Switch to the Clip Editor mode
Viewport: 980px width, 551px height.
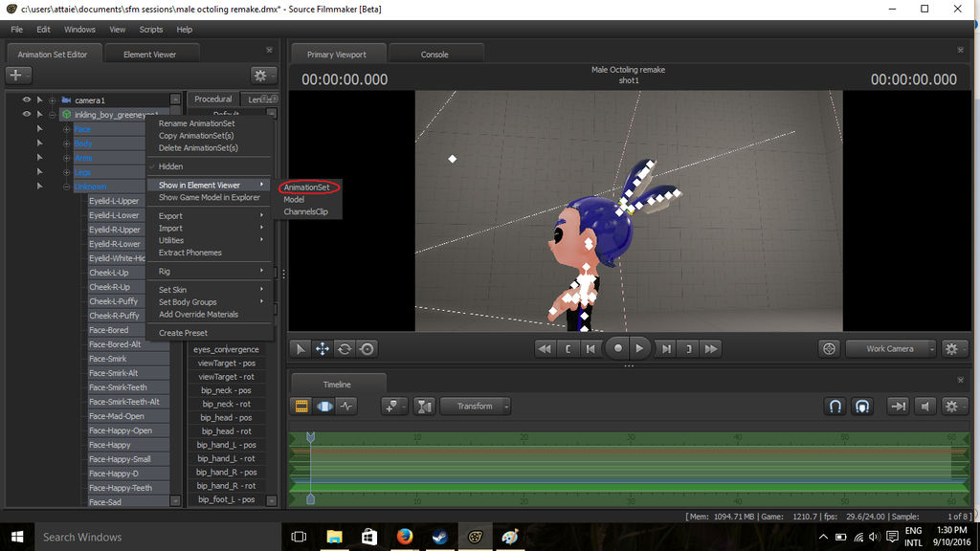301,406
